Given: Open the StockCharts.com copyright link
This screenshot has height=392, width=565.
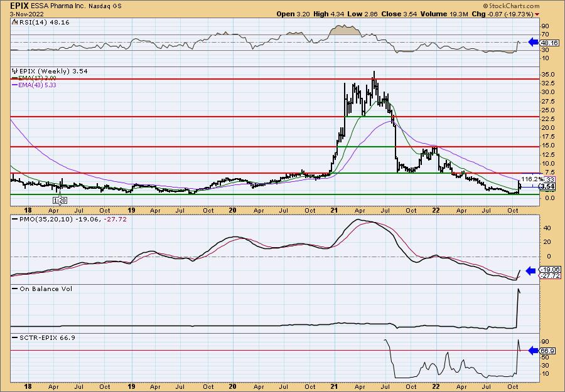Looking at the screenshot, I should click(x=511, y=6).
